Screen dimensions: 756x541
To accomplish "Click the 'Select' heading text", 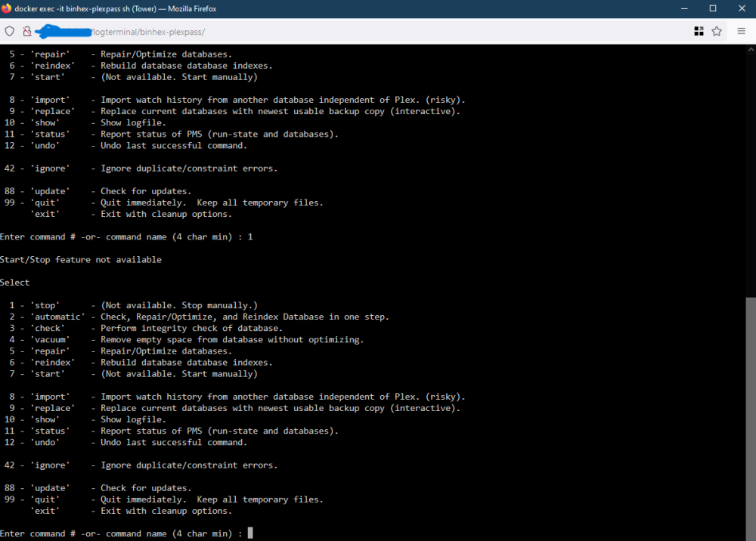I will tap(14, 283).
